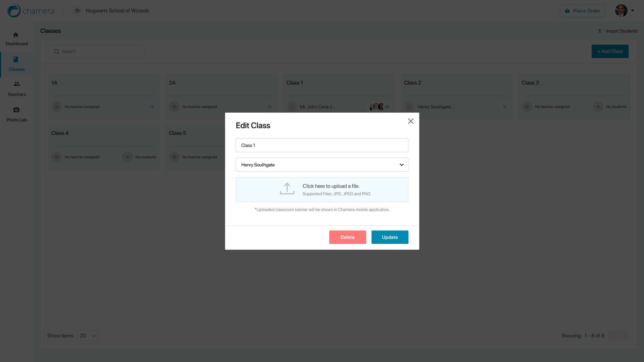Screen dimensions: 644x362
Task: Click the Add Class button
Action: click(610, 51)
